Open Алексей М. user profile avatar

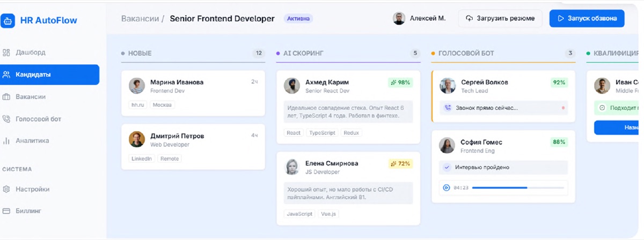[399, 18]
